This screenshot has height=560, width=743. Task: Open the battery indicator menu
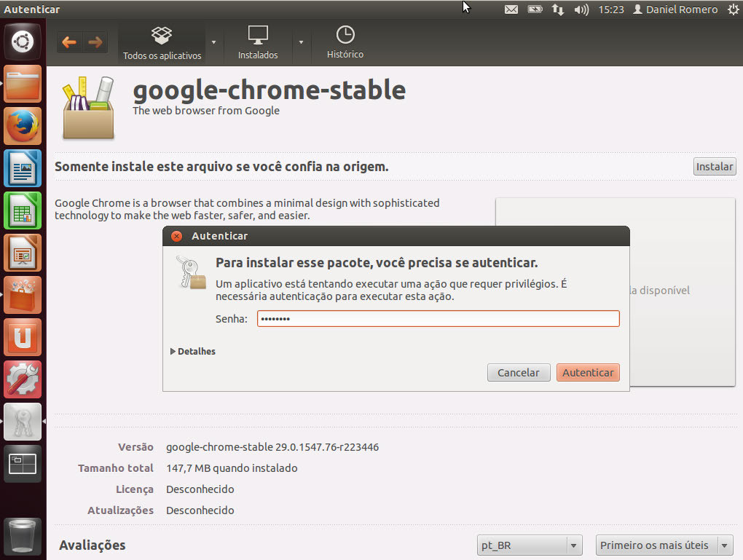tap(535, 9)
